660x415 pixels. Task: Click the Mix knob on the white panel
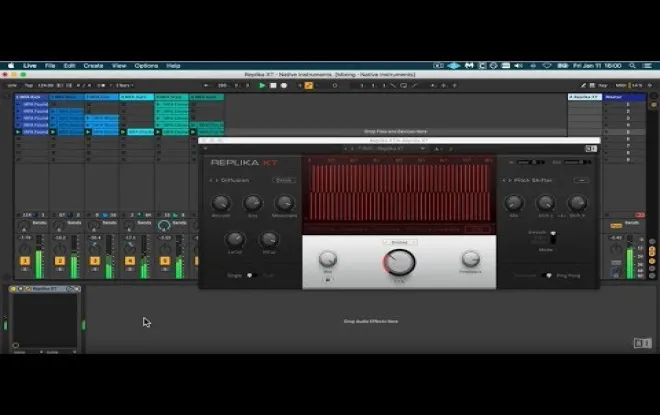click(x=327, y=259)
